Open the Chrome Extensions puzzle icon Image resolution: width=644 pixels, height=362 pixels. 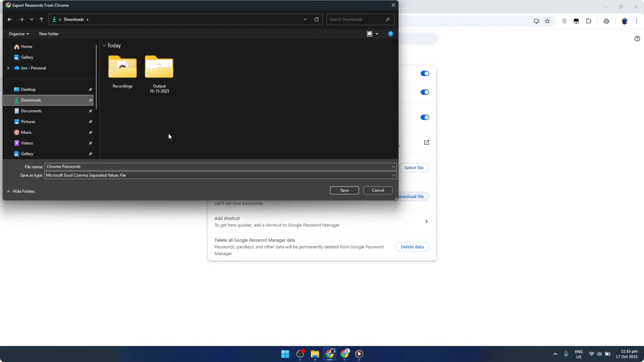[x=589, y=21]
